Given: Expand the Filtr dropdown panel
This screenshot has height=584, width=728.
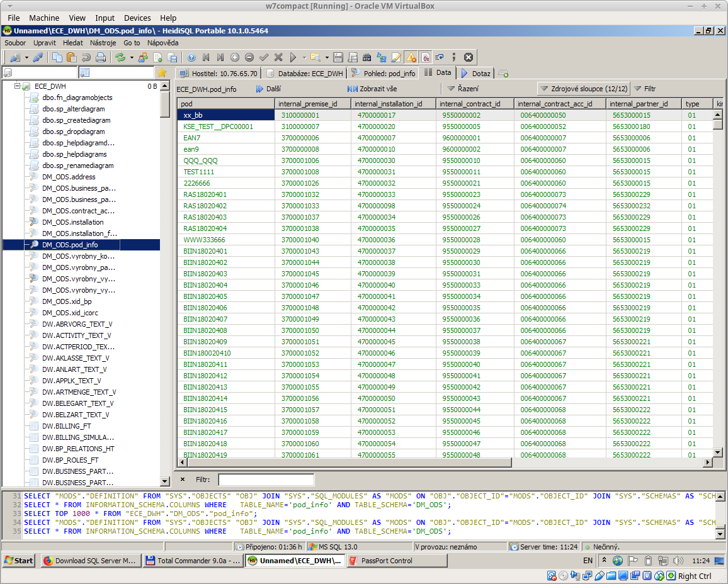Looking at the screenshot, I should coord(646,89).
